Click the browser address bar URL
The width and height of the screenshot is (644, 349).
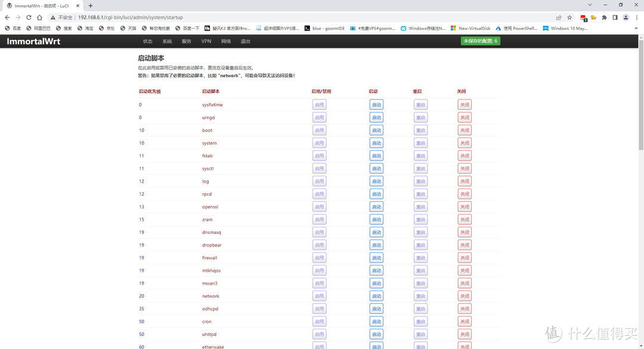[130, 17]
